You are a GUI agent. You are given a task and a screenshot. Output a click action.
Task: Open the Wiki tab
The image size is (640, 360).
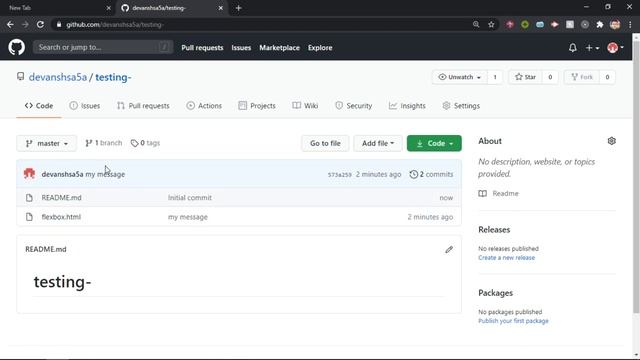point(305,106)
